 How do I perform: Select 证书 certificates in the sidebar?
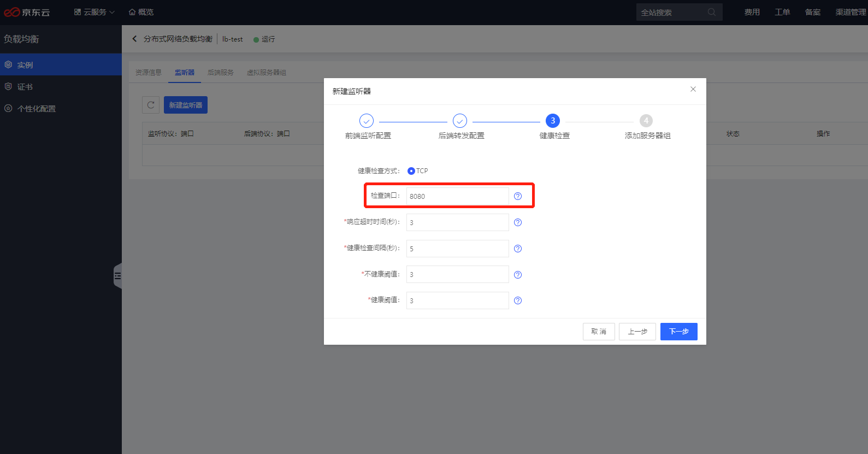click(61, 86)
